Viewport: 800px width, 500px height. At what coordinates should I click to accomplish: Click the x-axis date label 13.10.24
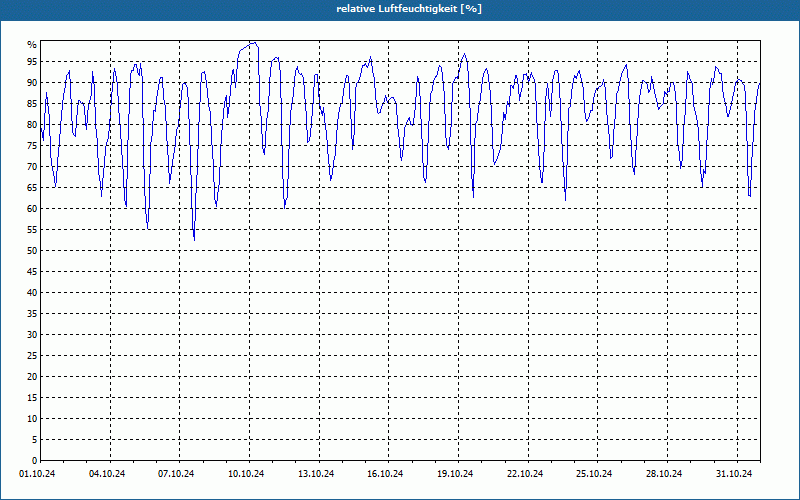[316, 474]
